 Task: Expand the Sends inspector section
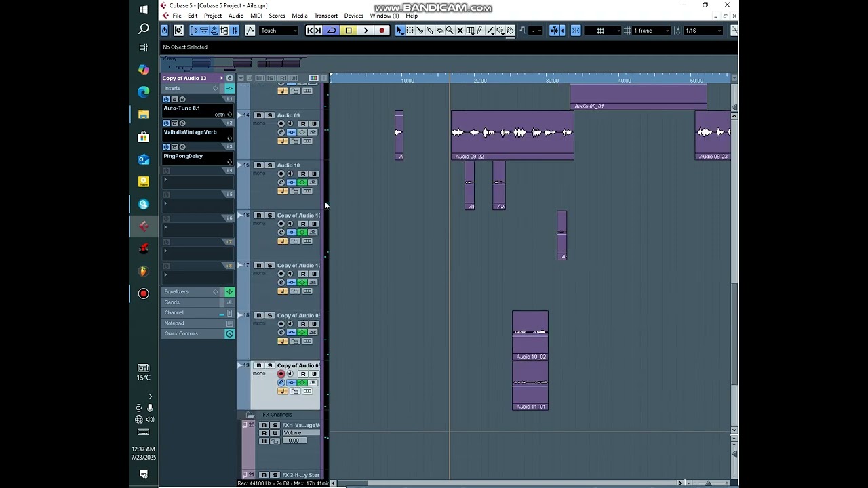tap(197, 302)
